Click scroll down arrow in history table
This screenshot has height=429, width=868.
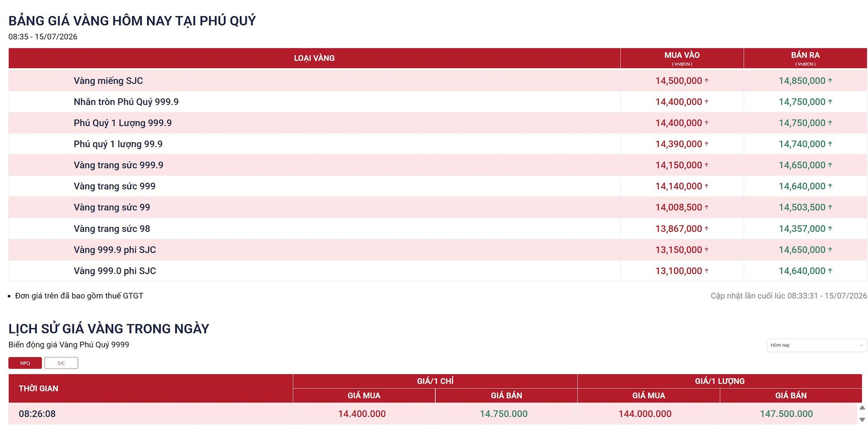(x=862, y=419)
